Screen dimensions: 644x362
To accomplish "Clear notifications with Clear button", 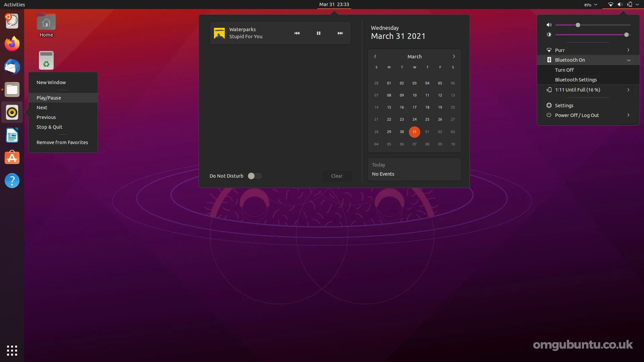I will click(x=336, y=176).
